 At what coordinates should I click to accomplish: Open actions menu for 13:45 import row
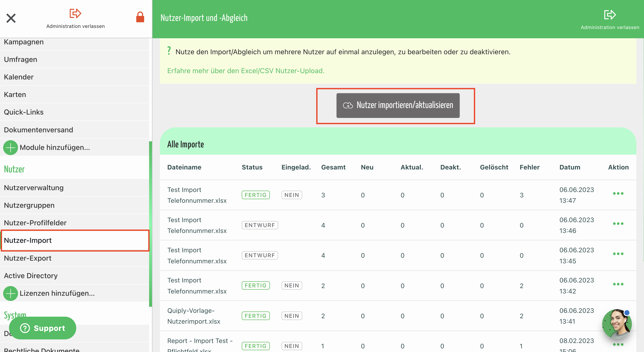tap(618, 254)
